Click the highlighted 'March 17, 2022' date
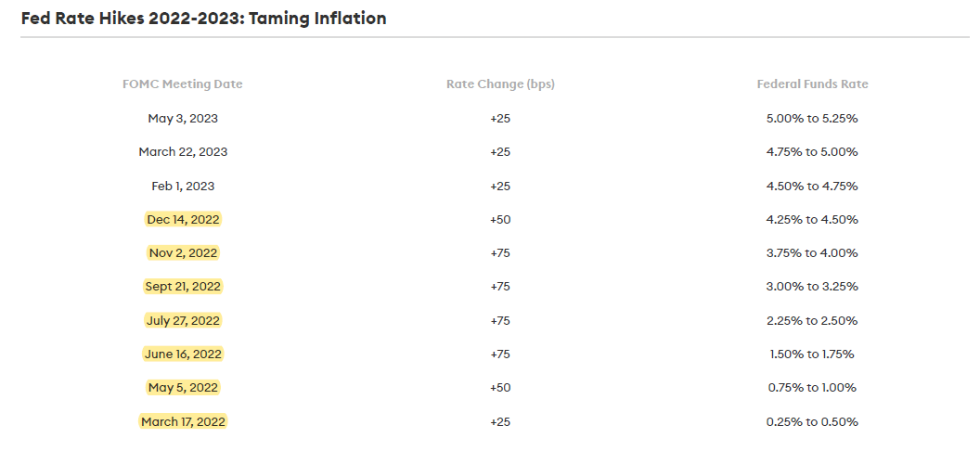This screenshot has height=451, width=980. (183, 421)
